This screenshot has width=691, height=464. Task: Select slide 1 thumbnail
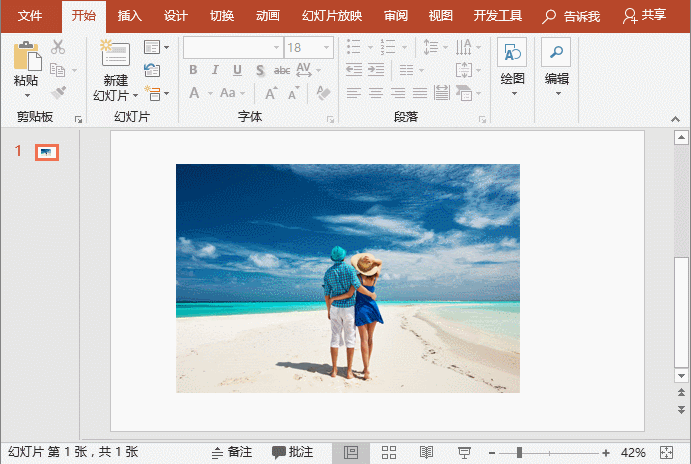point(46,152)
